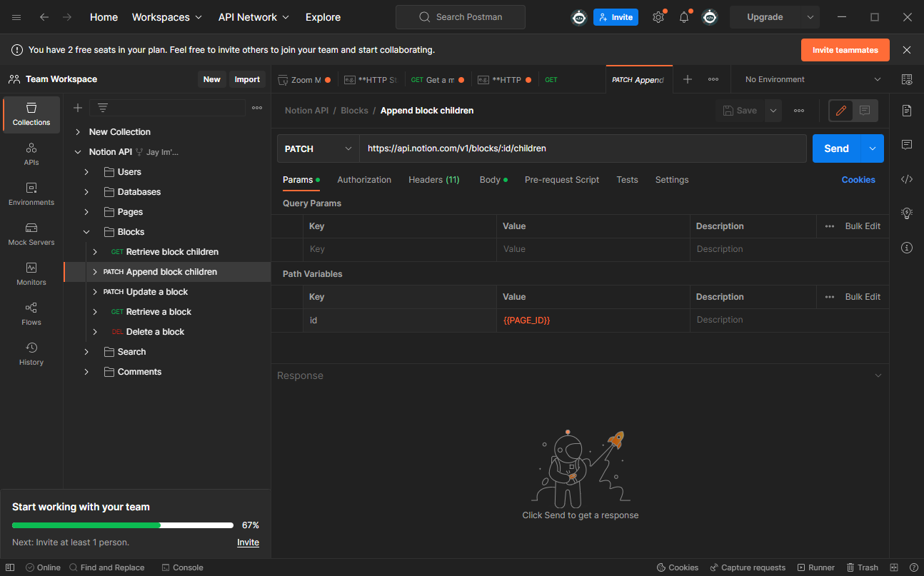The height and width of the screenshot is (576, 924).
Task: Switch to Tests tab
Action: (x=627, y=180)
